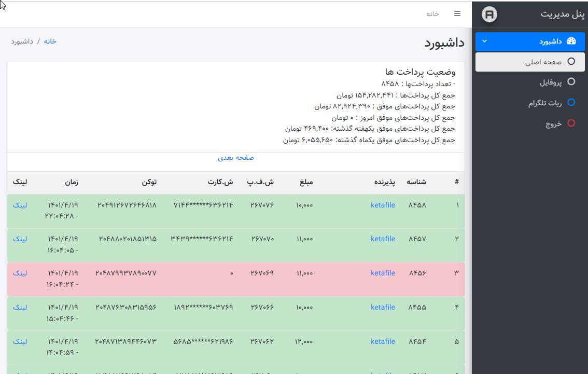This screenshot has height=374, width=588.
Task: Open the پروفایل sidebar item
Action: (530, 82)
